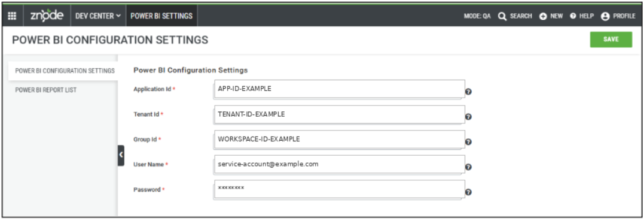Viewport: 644px width, 221px height.
Task: Click the green Save button
Action: click(611, 40)
